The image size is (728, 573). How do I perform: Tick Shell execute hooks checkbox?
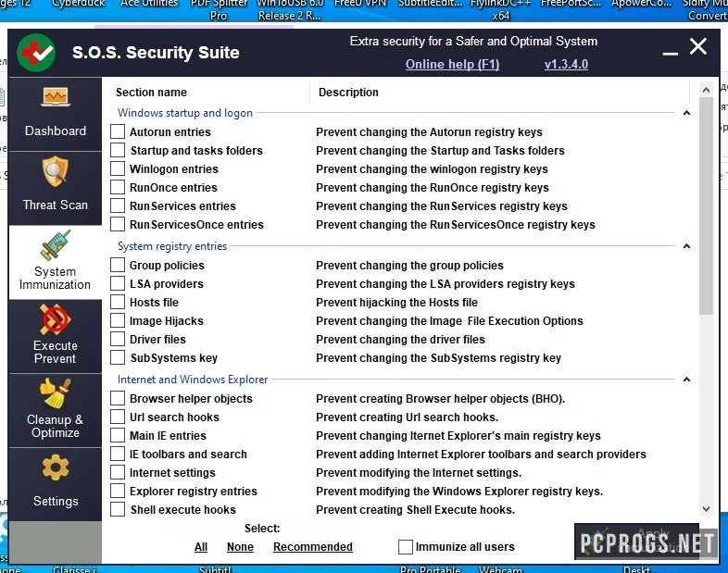click(118, 509)
